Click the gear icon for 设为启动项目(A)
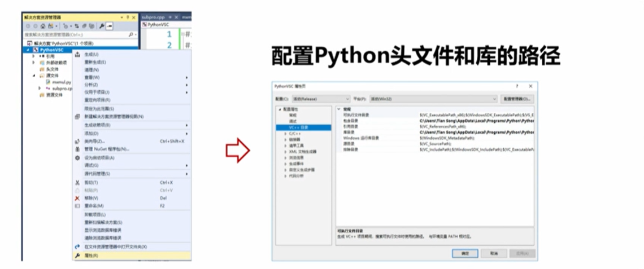This screenshot has height=269, width=644. (x=77, y=158)
